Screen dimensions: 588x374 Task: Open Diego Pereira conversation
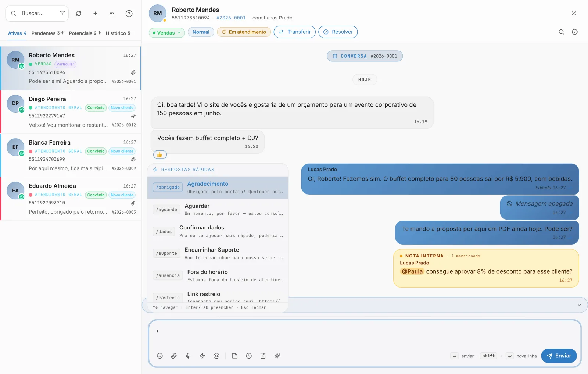tap(71, 112)
